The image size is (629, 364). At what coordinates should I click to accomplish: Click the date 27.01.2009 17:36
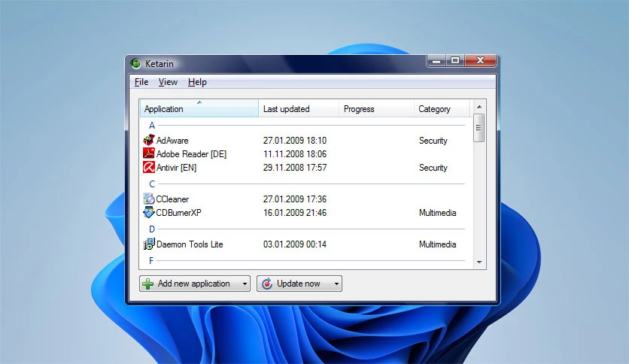tap(295, 199)
